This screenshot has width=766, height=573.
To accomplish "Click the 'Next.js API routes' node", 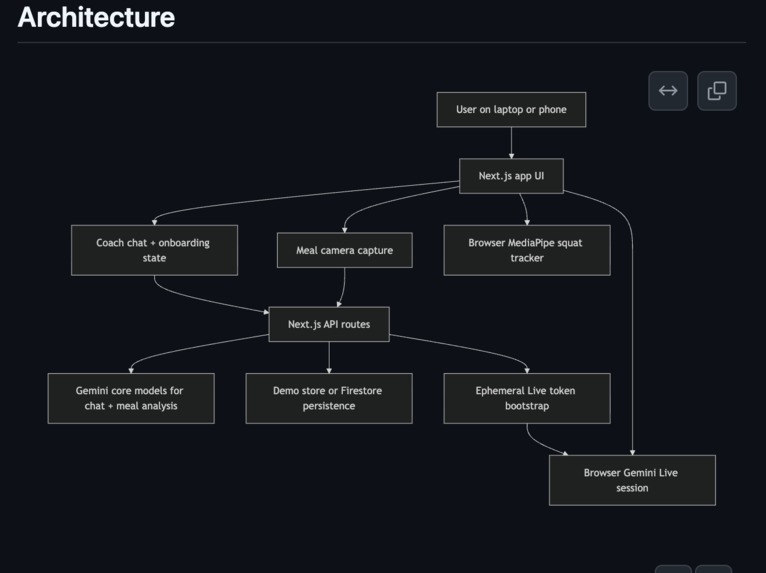I will (329, 324).
